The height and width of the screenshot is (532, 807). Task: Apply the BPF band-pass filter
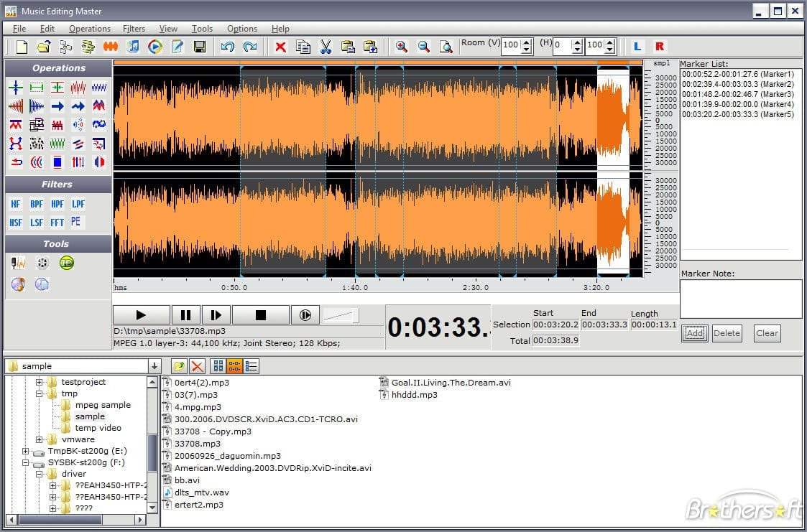37,205
